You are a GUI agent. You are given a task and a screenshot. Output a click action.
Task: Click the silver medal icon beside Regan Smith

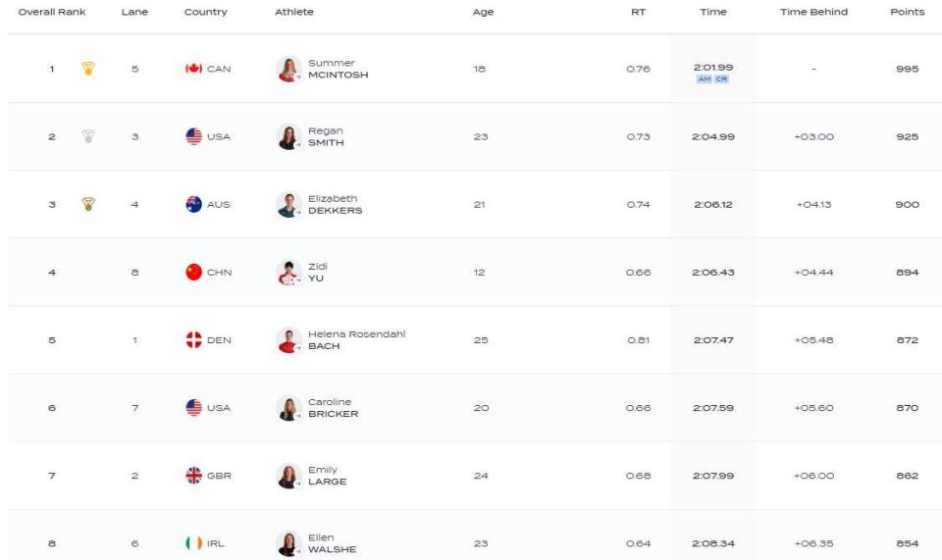click(88, 136)
